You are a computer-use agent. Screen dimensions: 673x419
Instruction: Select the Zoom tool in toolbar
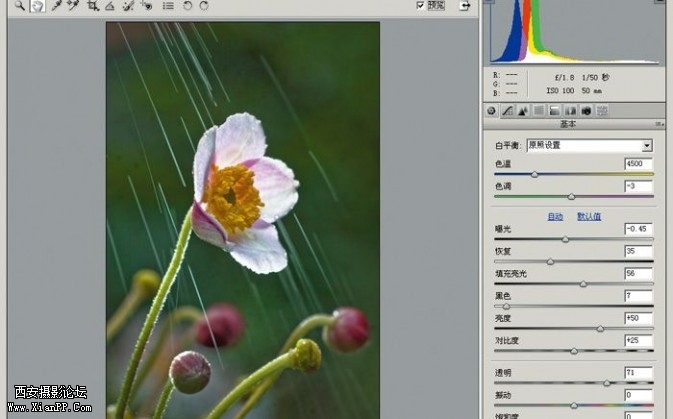click(19, 6)
